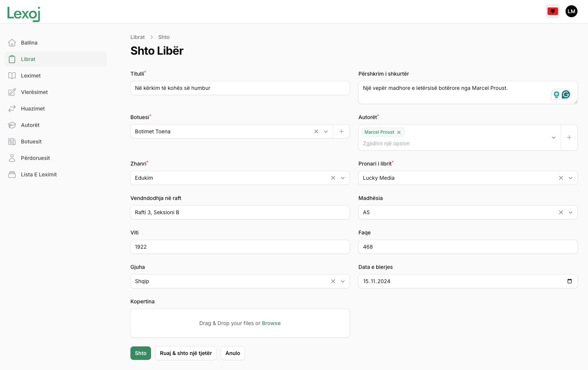Click the Anulo button

pyautogui.click(x=233, y=353)
